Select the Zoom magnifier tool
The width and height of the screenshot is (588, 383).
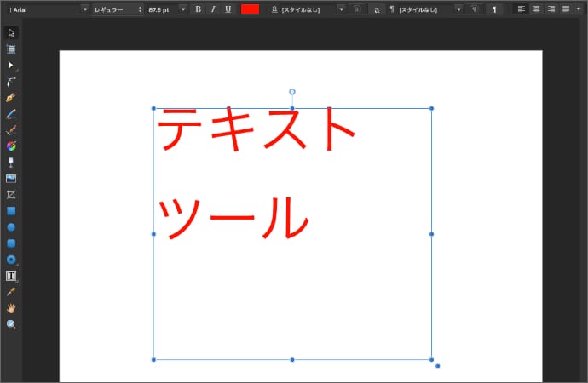(11, 324)
